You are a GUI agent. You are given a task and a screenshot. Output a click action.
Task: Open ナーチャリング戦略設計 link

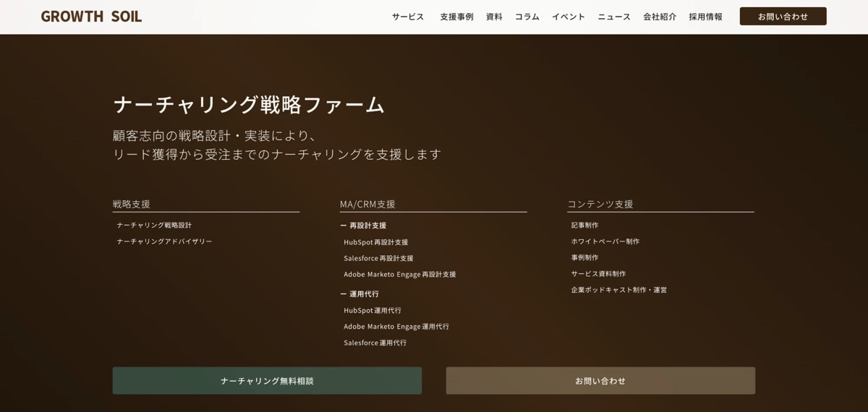pyautogui.click(x=154, y=225)
